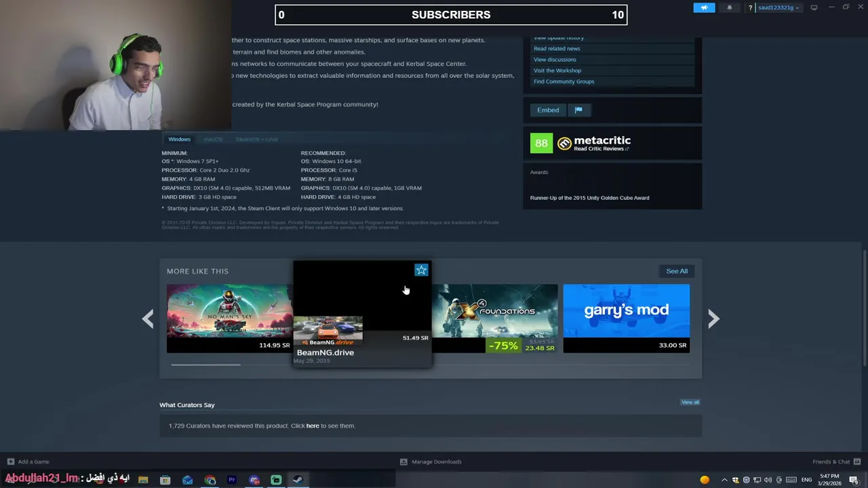868x488 pixels.
Task: Click the X4 Foundations -75% discount badge
Action: [x=502, y=346]
